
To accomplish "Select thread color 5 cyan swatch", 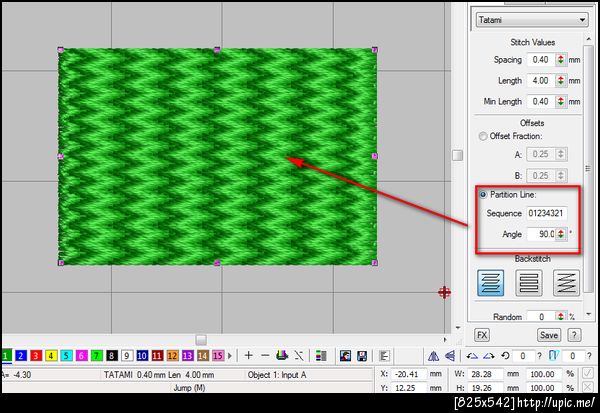I will tap(66, 356).
